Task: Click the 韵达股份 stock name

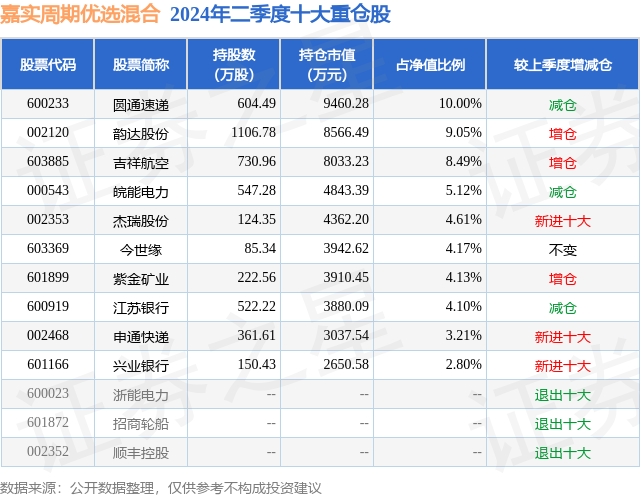Action: tap(141, 134)
